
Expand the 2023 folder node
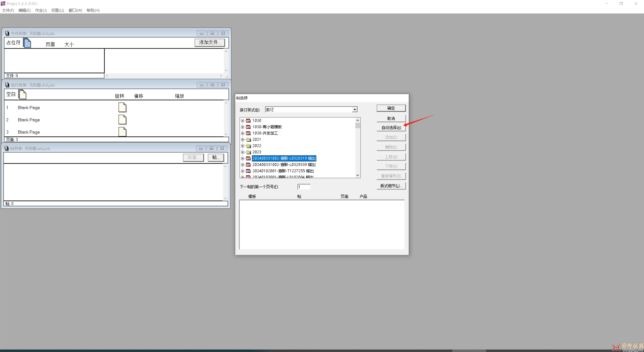(243, 152)
